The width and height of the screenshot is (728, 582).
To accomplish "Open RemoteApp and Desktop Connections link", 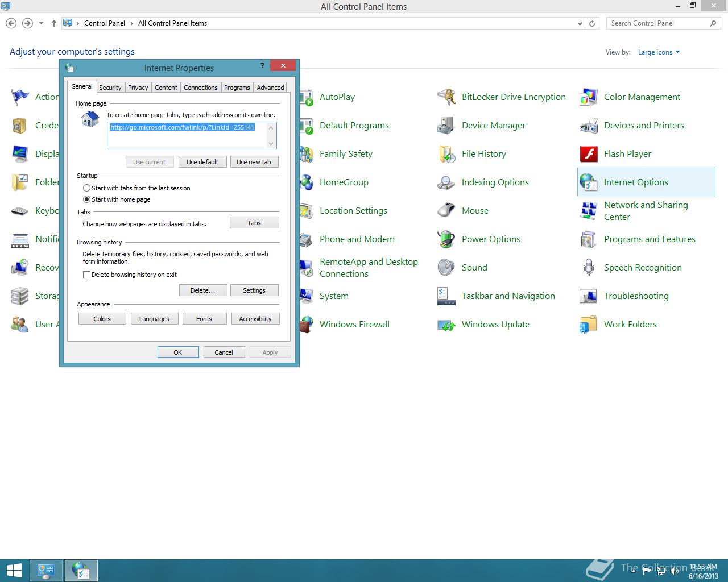I will pyautogui.click(x=369, y=268).
